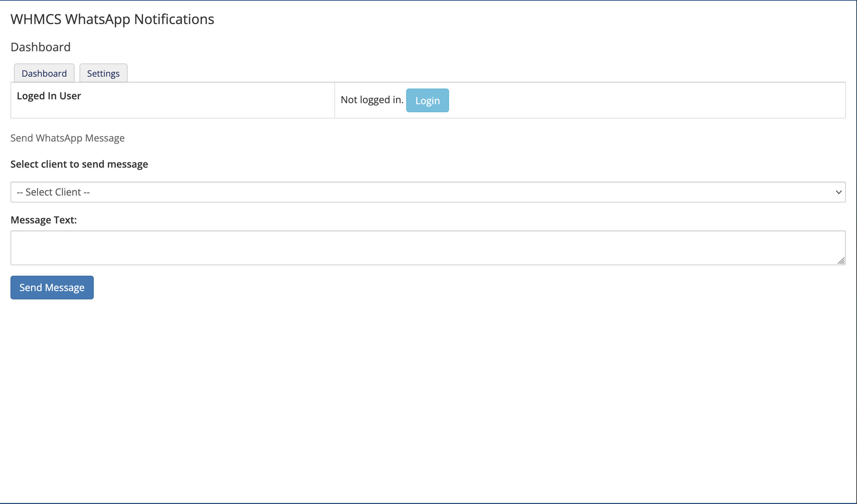The width and height of the screenshot is (857, 504).
Task: Click the 'Not logged in.' status text
Action: click(372, 100)
